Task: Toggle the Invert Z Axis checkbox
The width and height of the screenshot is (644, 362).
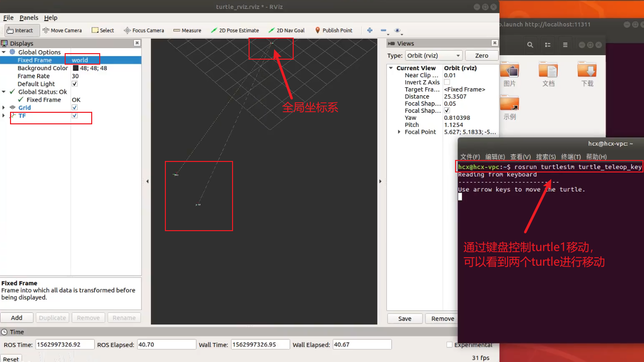Action: click(x=447, y=82)
